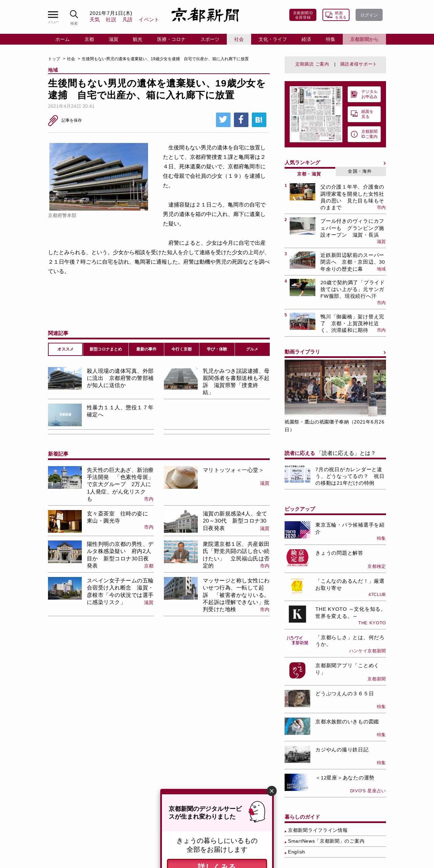Open 医療・コロナ navigation item
This screenshot has height=868, width=434.
point(171,39)
